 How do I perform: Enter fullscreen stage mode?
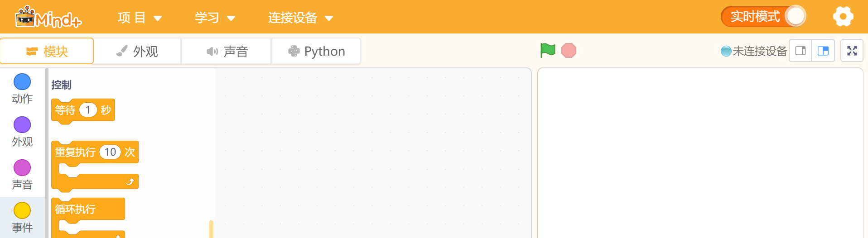(x=852, y=51)
